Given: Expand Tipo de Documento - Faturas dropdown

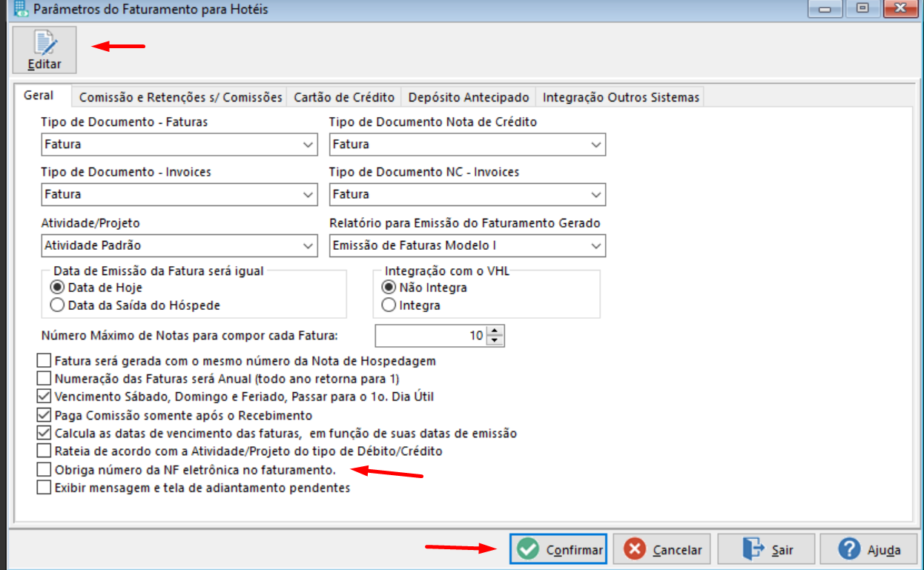Looking at the screenshot, I should pyautogui.click(x=309, y=145).
